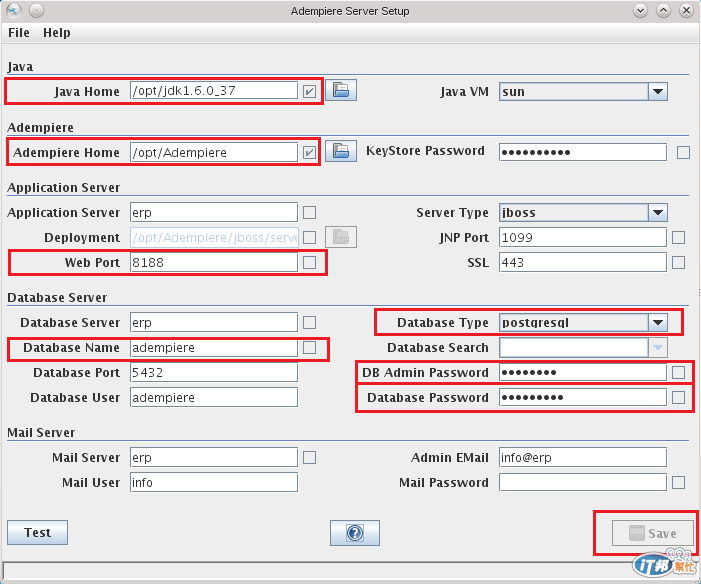Screen dimensions: 701x584
Task: Click the Database Port field
Action: (214, 372)
